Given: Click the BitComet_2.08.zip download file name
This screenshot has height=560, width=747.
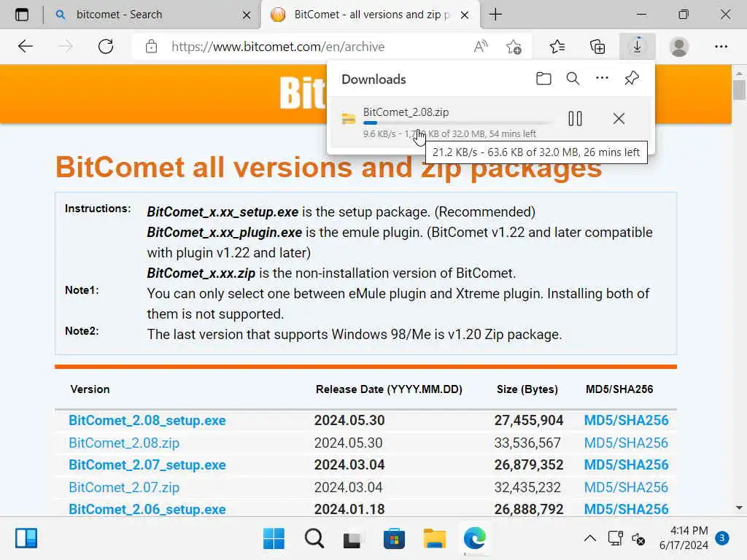Looking at the screenshot, I should click(406, 112).
